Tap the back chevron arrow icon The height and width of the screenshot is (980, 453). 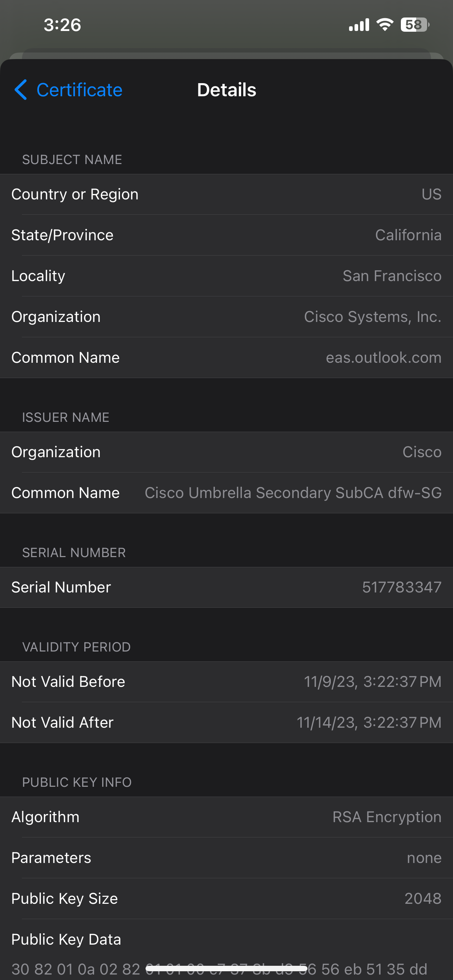(x=20, y=90)
